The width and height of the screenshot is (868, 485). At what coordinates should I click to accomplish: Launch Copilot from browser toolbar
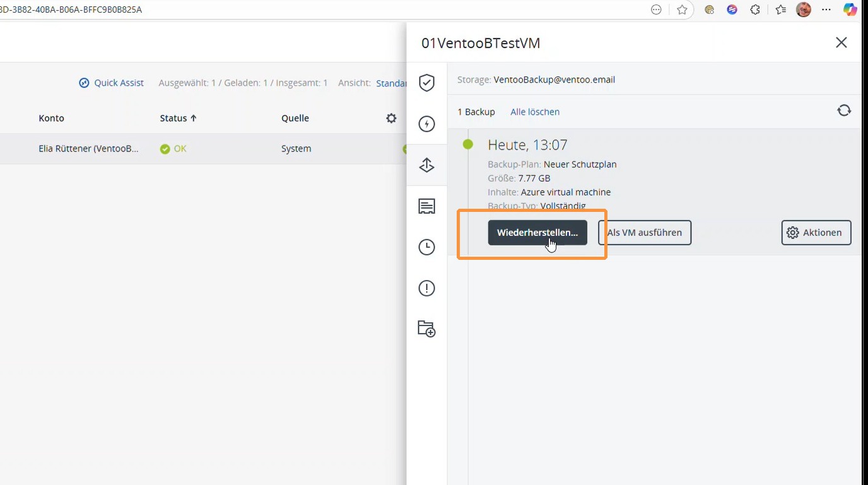click(850, 9)
